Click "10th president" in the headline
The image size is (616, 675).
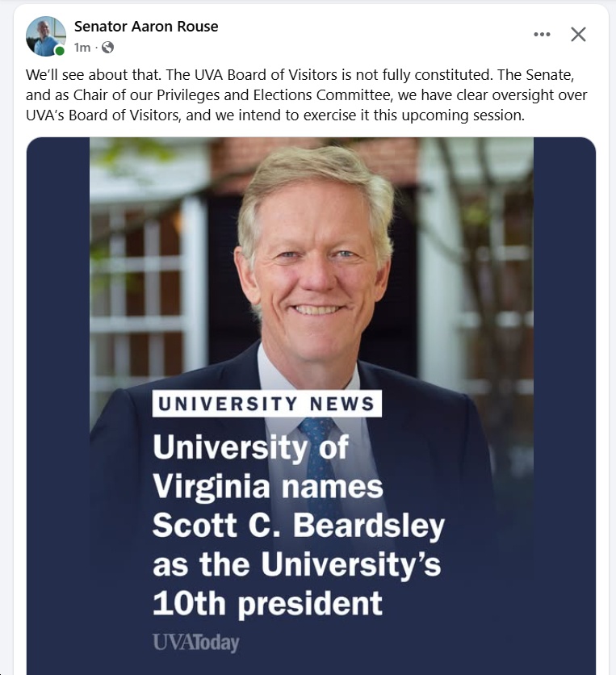click(x=267, y=602)
